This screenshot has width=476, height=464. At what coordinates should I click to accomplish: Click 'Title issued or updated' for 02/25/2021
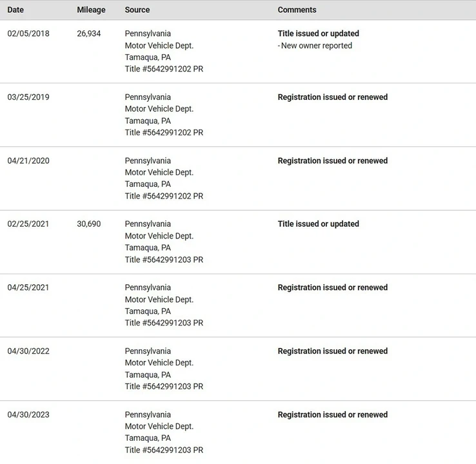318,224
